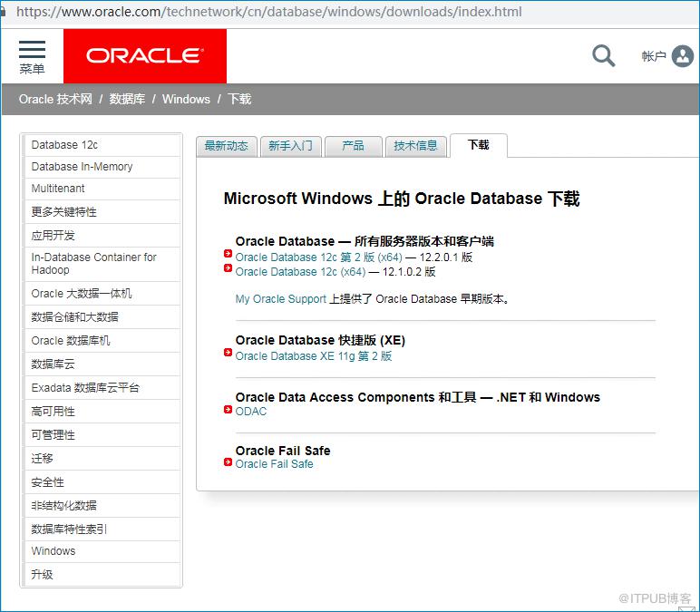Select Database In-Memory in sidebar
The image size is (700, 612).
102,167
